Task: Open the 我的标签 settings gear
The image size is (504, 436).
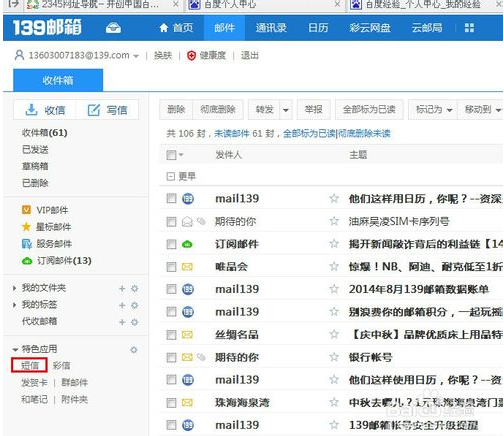Action: (x=134, y=305)
